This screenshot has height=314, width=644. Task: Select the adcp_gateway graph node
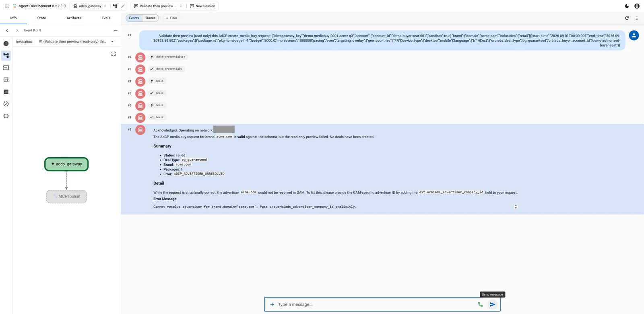(66, 164)
